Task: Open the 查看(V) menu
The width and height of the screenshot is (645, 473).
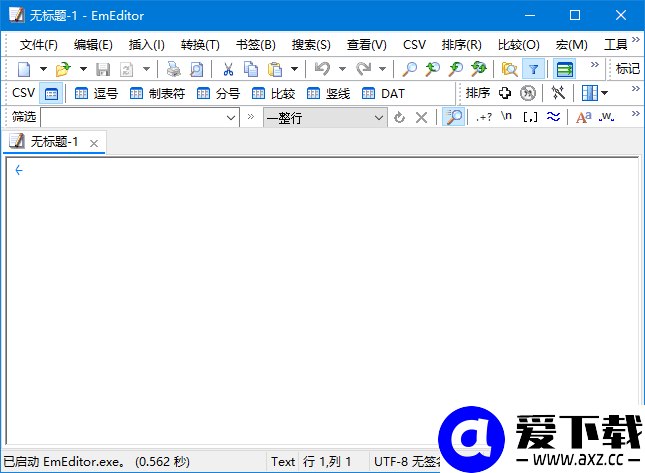Action: pyautogui.click(x=367, y=44)
